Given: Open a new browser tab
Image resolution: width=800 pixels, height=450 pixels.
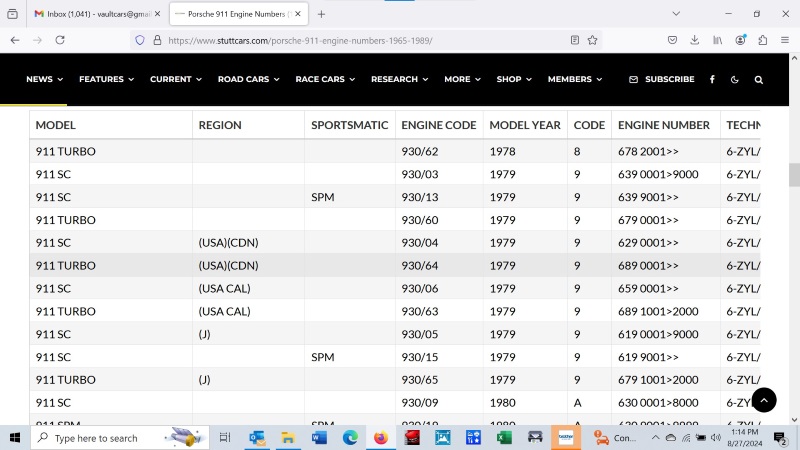Looking at the screenshot, I should (x=321, y=14).
